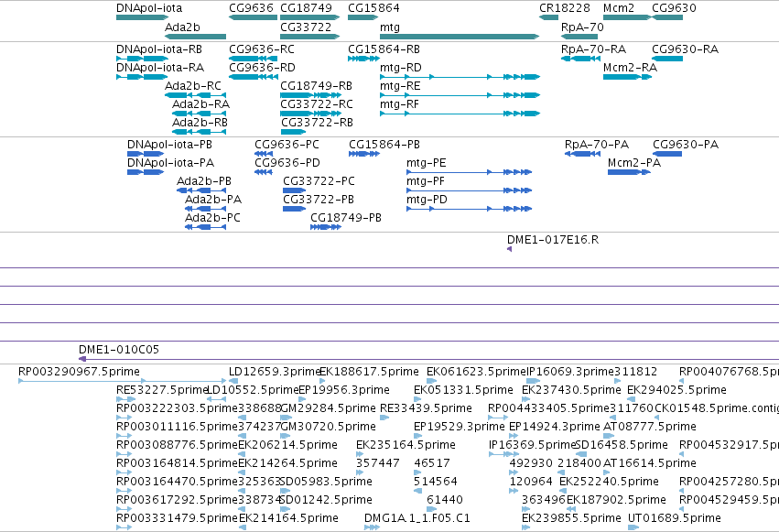Select the EK235164.5prime EST label
Viewport: 779px width, 532px height.
point(406,445)
